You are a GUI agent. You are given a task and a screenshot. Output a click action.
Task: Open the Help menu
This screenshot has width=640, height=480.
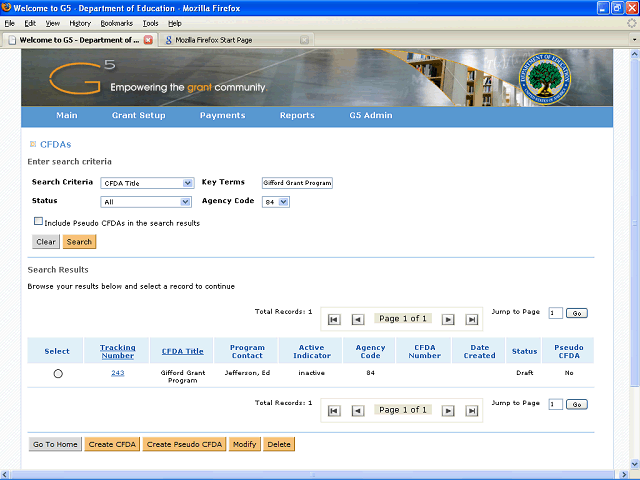tap(175, 23)
